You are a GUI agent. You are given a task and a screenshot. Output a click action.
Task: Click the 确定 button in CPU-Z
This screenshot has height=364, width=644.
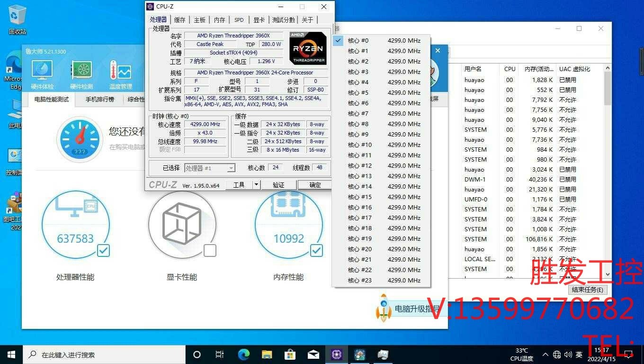tap(315, 185)
